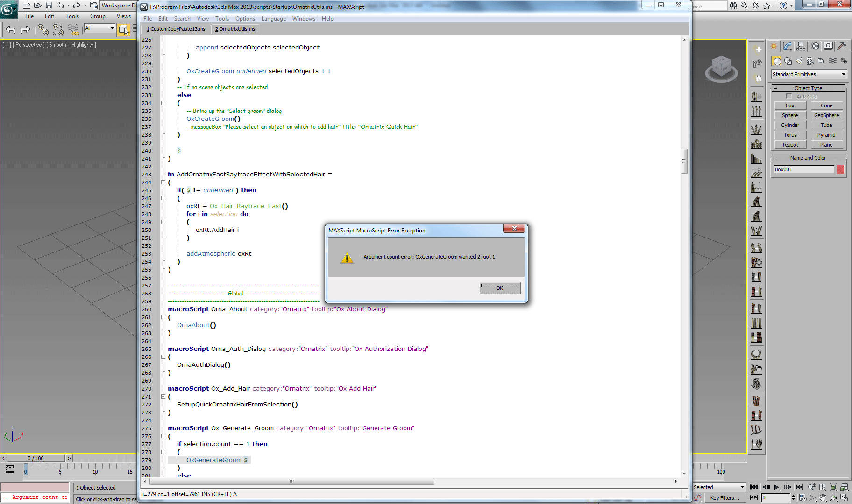The image size is (852, 504).
Task: Activate the Bind to Space Warp tool
Action: 73,30
